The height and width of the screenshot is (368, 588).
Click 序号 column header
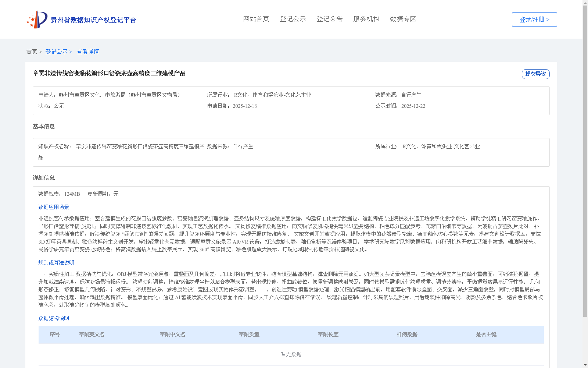[x=55, y=335]
